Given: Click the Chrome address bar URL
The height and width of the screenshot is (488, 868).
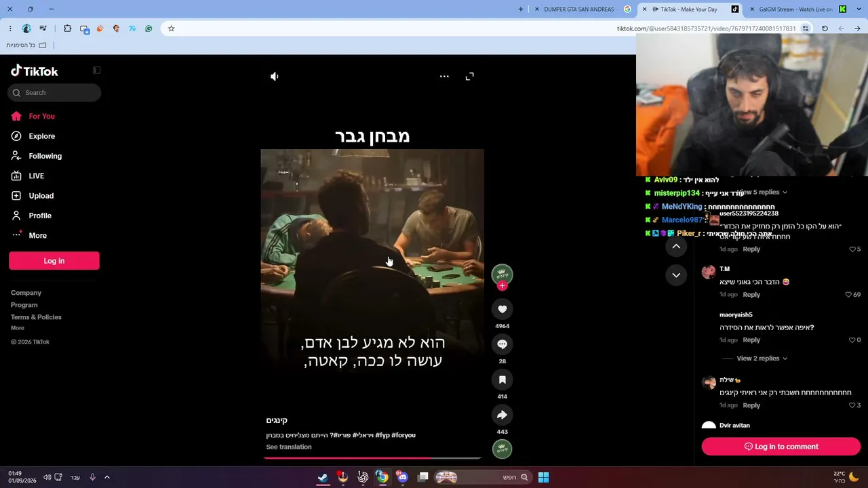Looking at the screenshot, I should tap(706, 28).
